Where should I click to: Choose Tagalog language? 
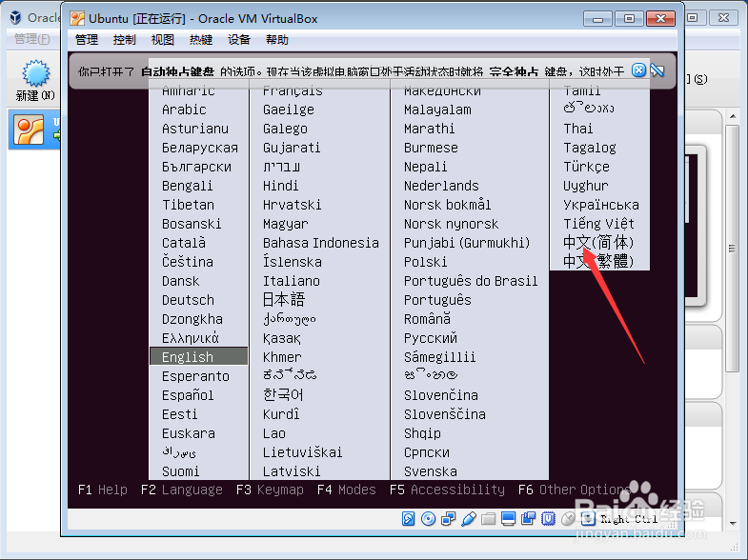(590, 148)
